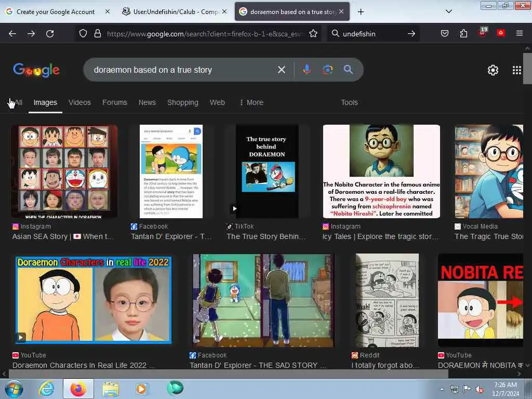Open Google Lens image search icon

tap(327, 70)
